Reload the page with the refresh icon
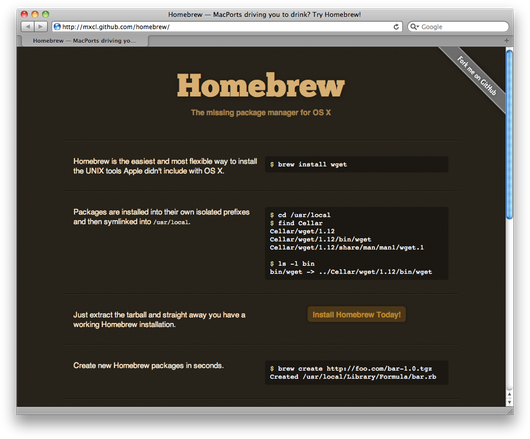530x439 pixels. point(396,27)
